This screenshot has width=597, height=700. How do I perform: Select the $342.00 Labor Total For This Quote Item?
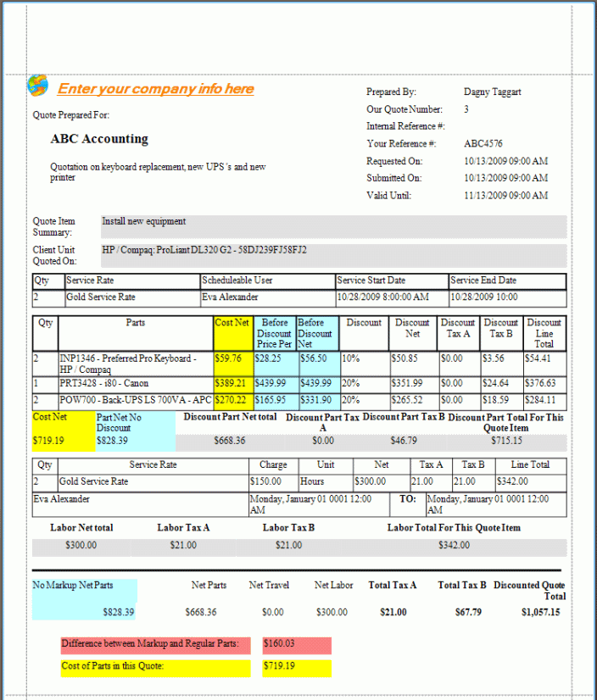[453, 546]
